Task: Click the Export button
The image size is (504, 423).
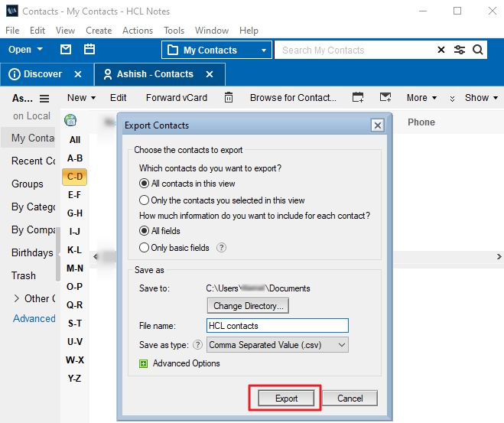Action: pyautogui.click(x=286, y=399)
